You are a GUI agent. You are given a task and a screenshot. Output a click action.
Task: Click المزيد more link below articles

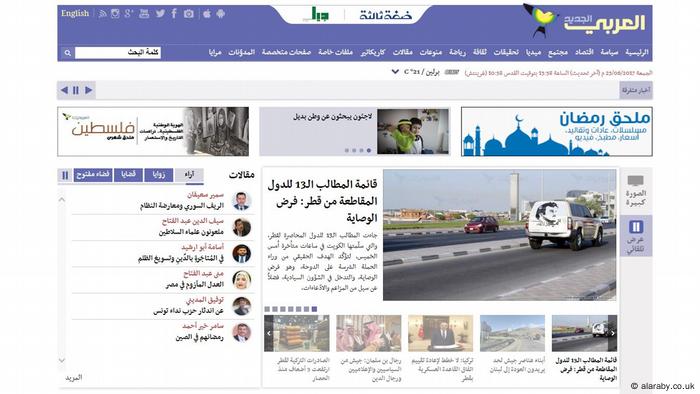click(x=74, y=377)
